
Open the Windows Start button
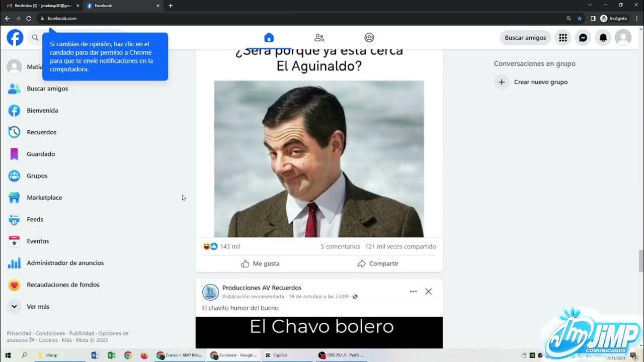click(9, 355)
